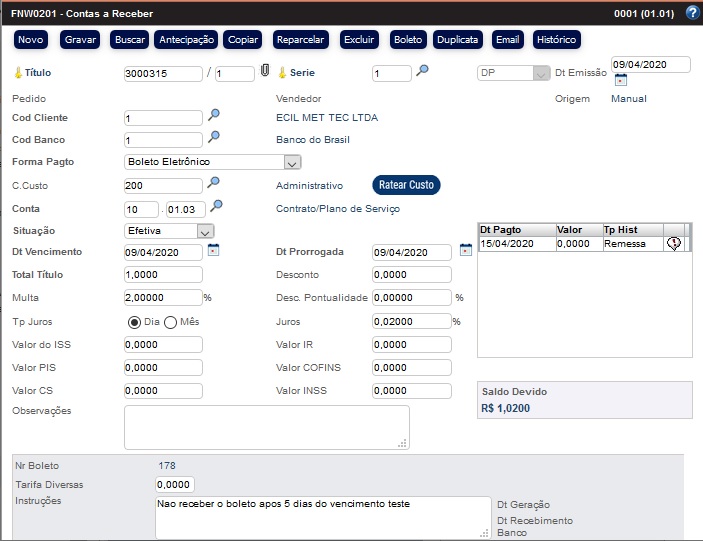
Task: Open Histórico from the toolbar
Action: tap(556, 39)
